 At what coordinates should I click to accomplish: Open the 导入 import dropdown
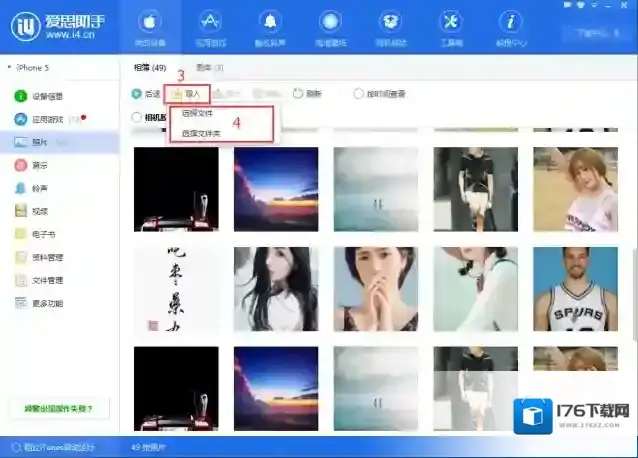(187, 94)
